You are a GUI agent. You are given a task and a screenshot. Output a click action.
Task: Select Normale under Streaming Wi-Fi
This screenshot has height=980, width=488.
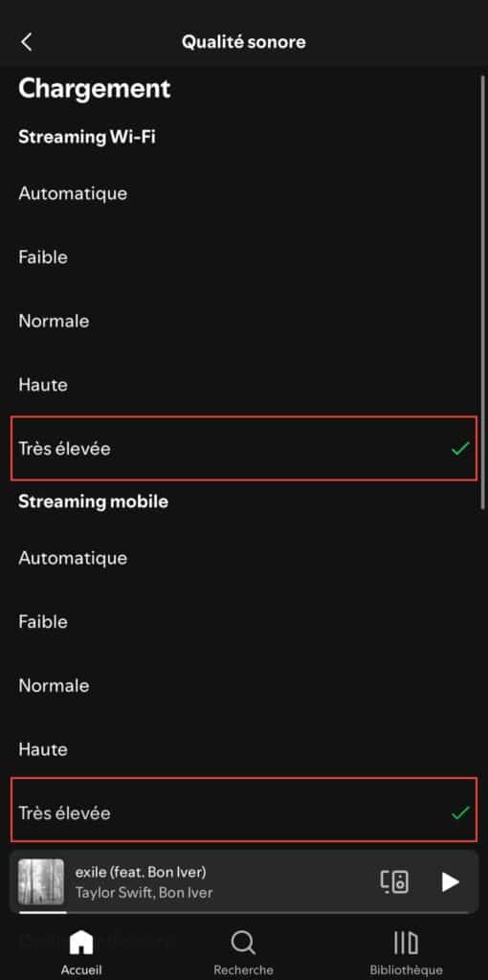(x=244, y=322)
